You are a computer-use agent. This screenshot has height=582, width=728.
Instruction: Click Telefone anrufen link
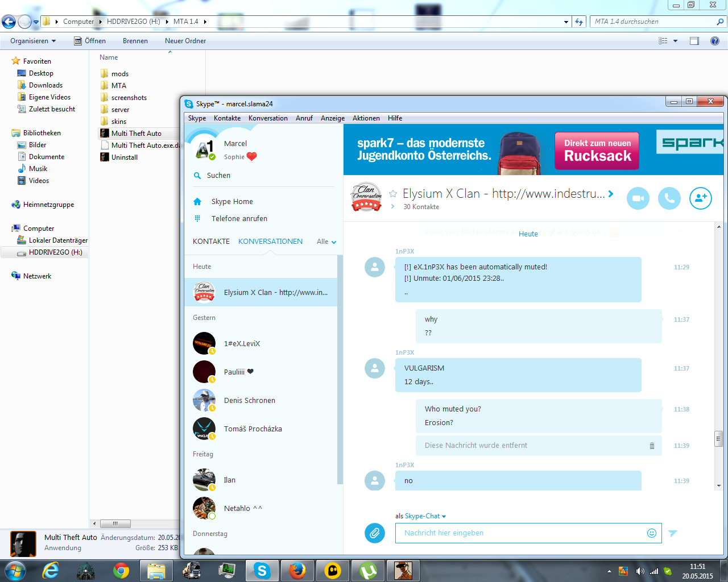coord(239,219)
